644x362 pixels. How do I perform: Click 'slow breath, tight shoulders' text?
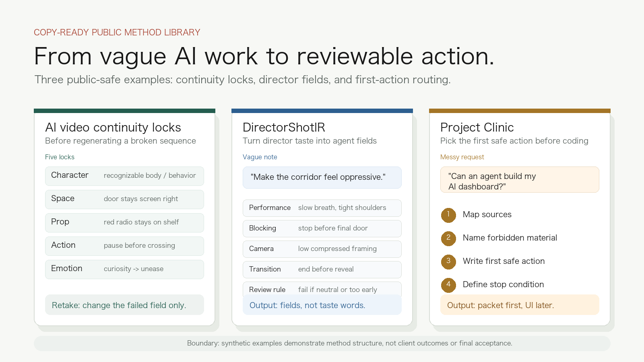[342, 208]
